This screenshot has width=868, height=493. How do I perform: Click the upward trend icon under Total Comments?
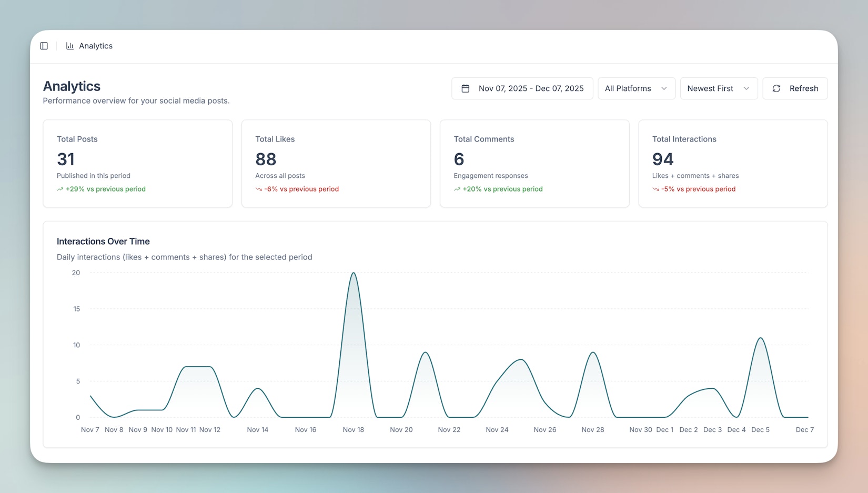click(457, 189)
